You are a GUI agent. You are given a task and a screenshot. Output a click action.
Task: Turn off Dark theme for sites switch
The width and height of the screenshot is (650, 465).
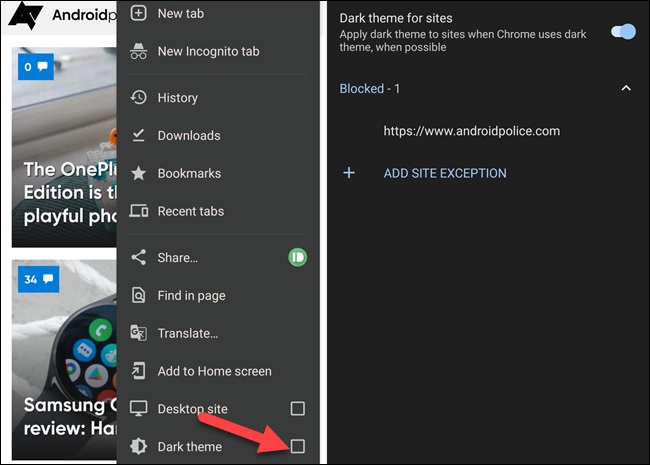pos(622,32)
